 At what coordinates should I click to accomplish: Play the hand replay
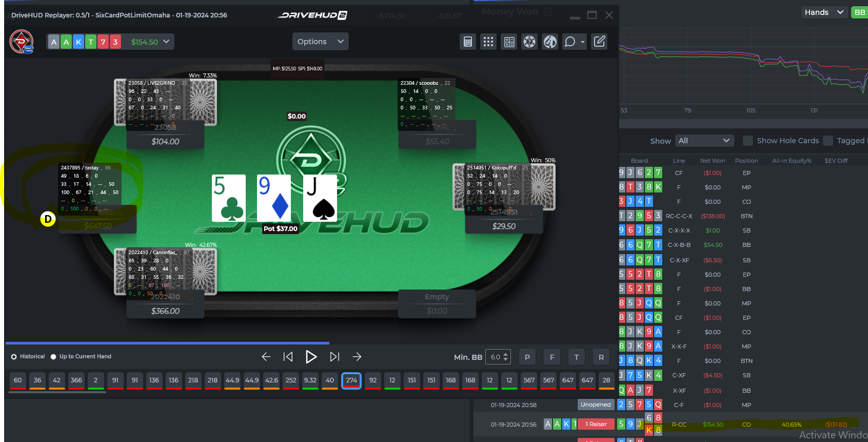tap(311, 357)
